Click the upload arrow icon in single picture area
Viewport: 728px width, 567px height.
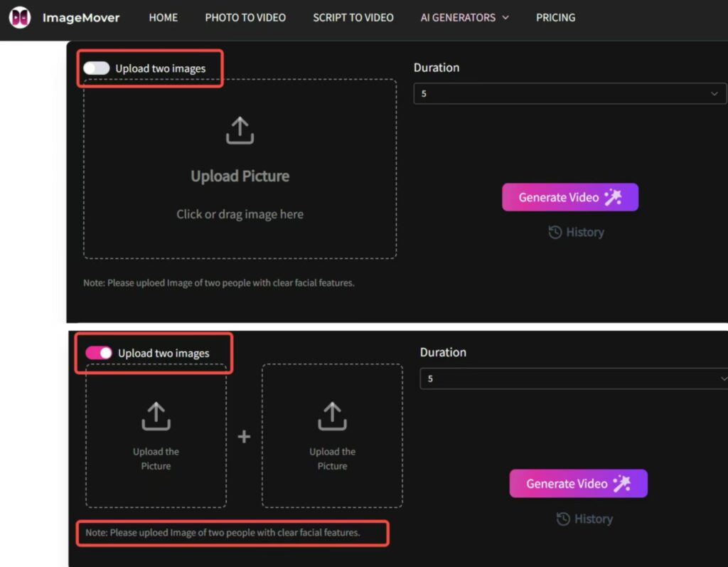coord(240,131)
